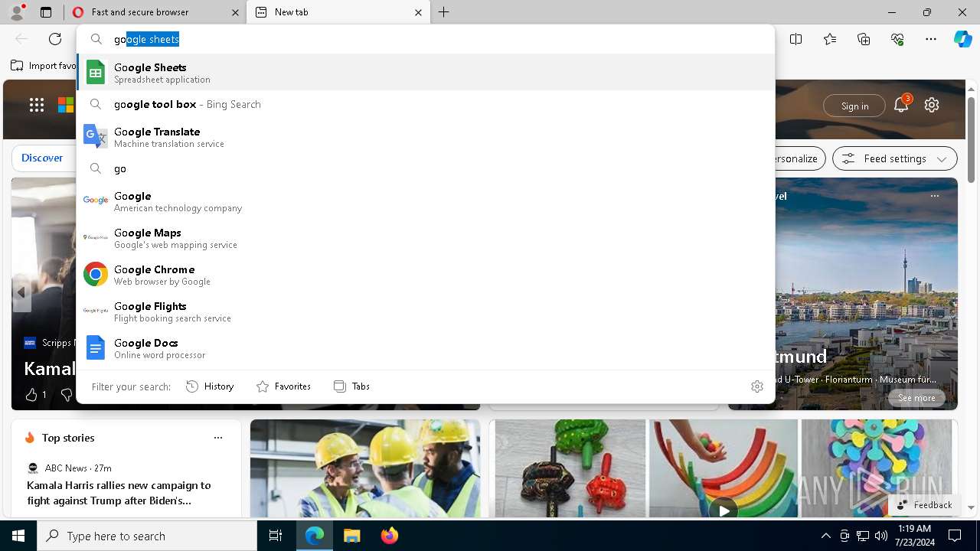This screenshot has width=980, height=551.
Task: Open the browser profile icon
Action: pos(17,12)
